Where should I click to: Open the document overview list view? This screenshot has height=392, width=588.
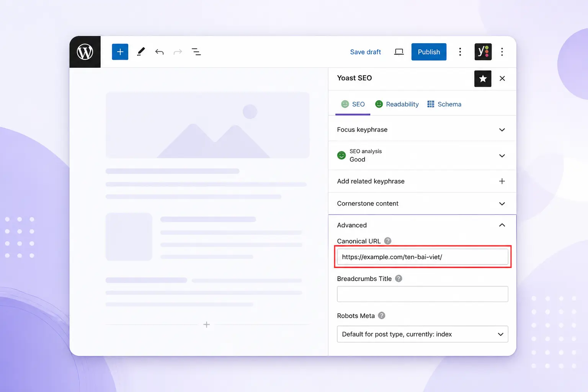[196, 52]
